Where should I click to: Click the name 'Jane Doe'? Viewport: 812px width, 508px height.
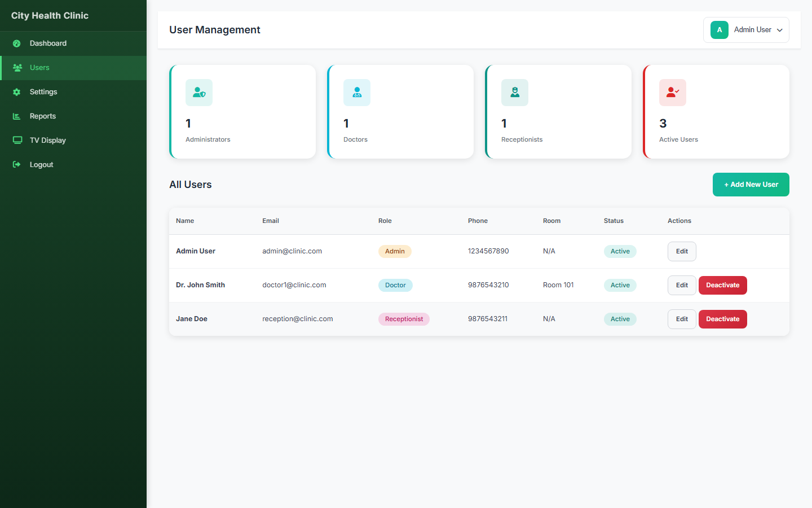[x=192, y=319]
